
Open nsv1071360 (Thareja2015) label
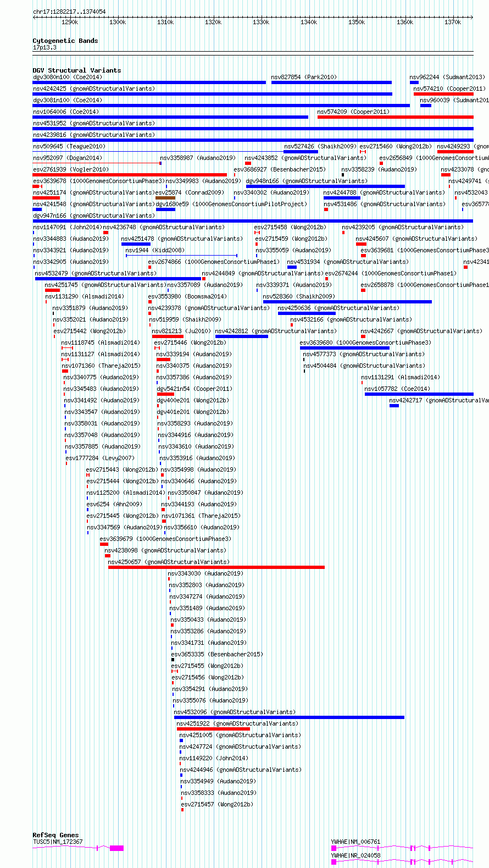[x=101, y=366]
